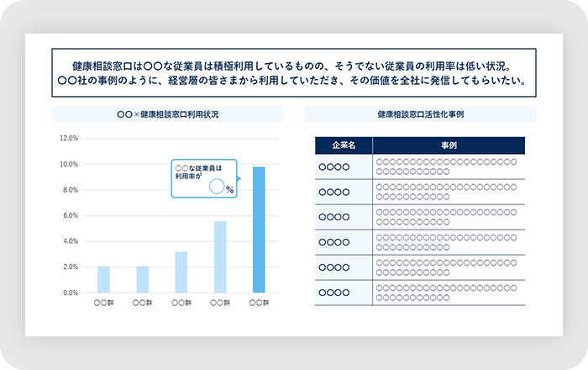Select the third bar in the chart

[x=181, y=272]
